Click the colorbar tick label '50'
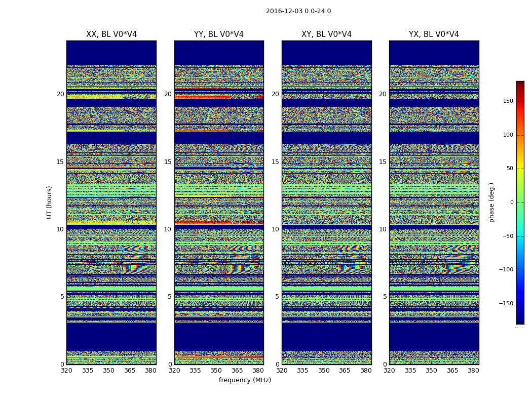The width and height of the screenshot is (532, 405). pyautogui.click(x=510, y=169)
